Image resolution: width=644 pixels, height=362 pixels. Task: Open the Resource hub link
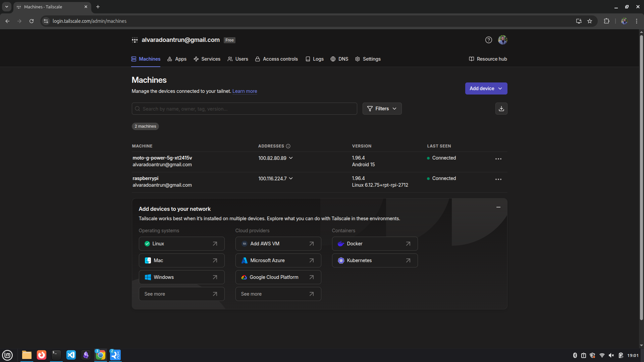click(488, 59)
